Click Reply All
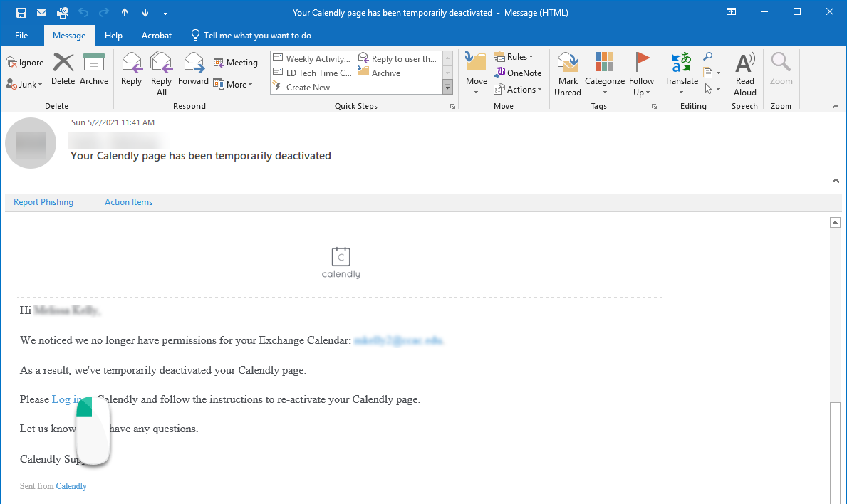This screenshot has width=847, height=504. 162,75
